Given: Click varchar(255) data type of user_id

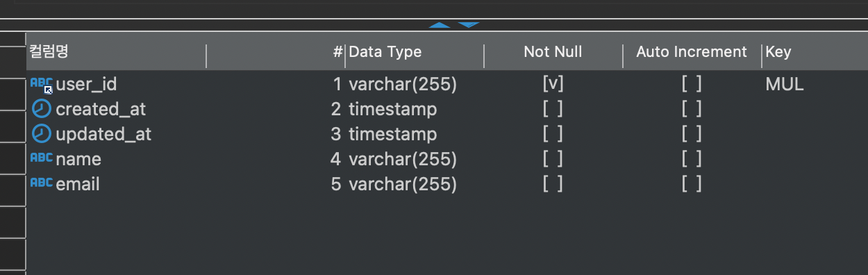Looking at the screenshot, I should click(403, 85).
